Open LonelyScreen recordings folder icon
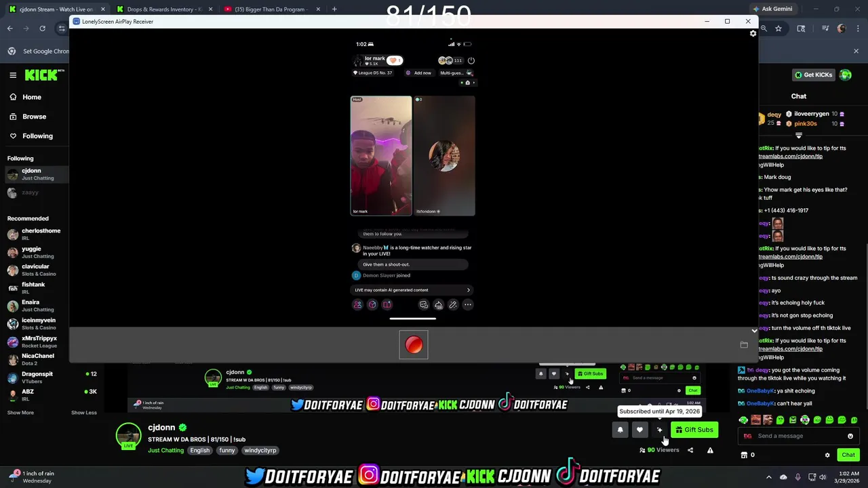868x488 pixels. (744, 345)
